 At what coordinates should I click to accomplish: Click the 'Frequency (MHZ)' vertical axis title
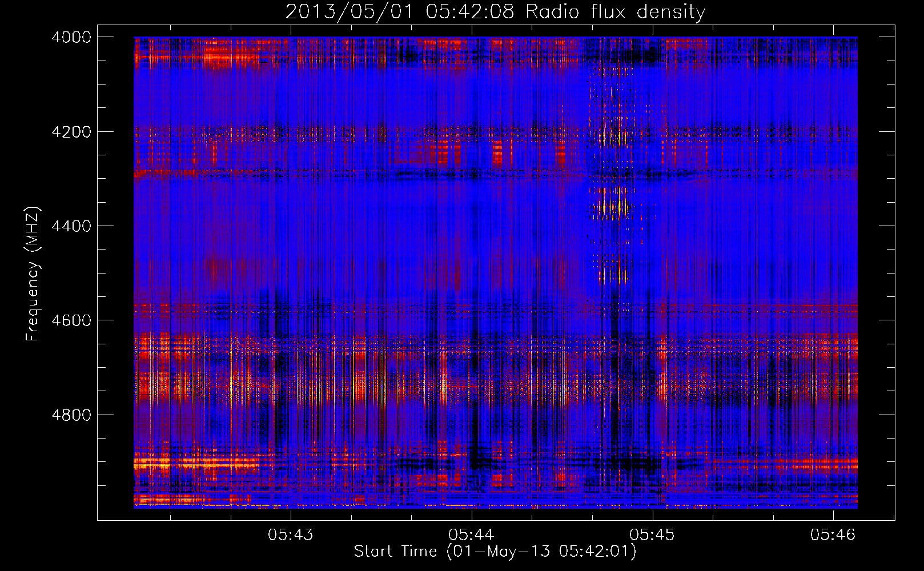33,274
